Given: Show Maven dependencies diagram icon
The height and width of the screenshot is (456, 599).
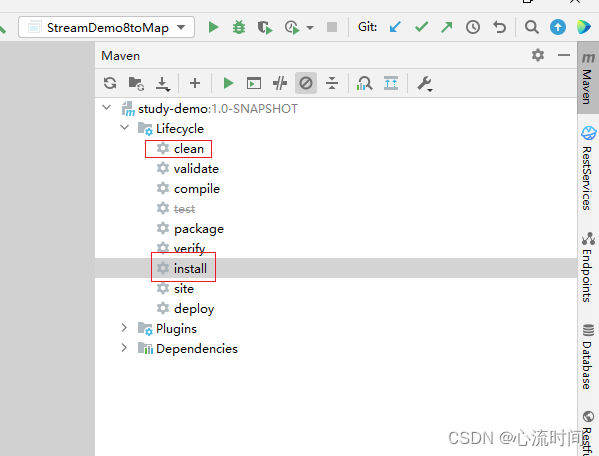Looking at the screenshot, I should point(364,83).
